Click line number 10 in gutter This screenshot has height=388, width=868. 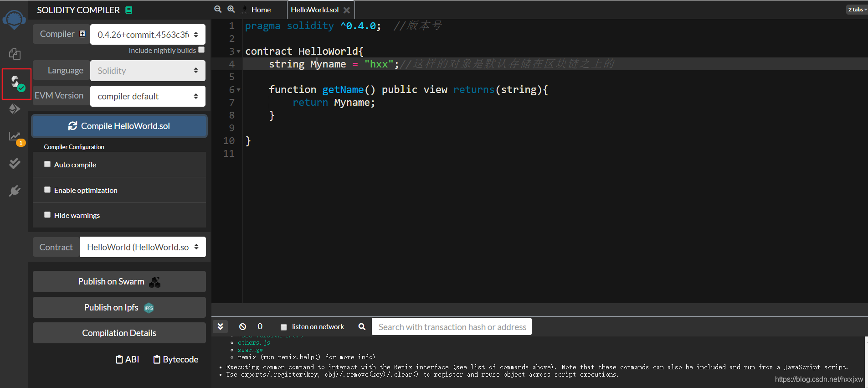tap(229, 141)
